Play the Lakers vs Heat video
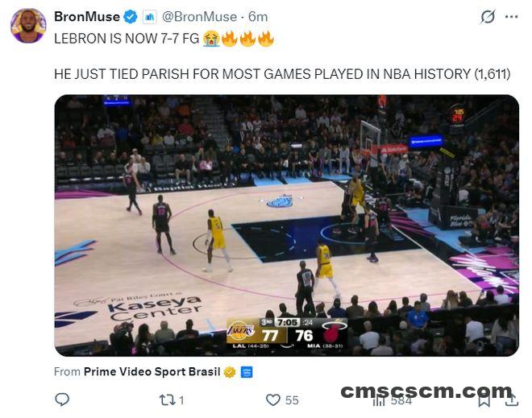 click(286, 225)
